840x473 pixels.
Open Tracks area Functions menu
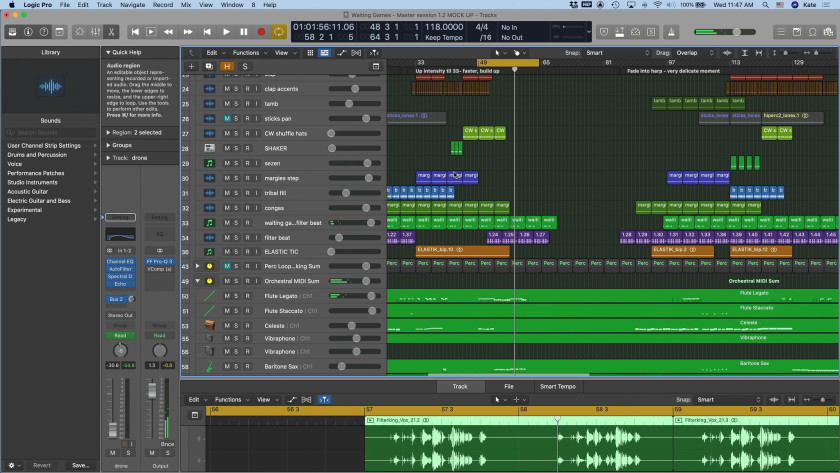(x=249, y=52)
